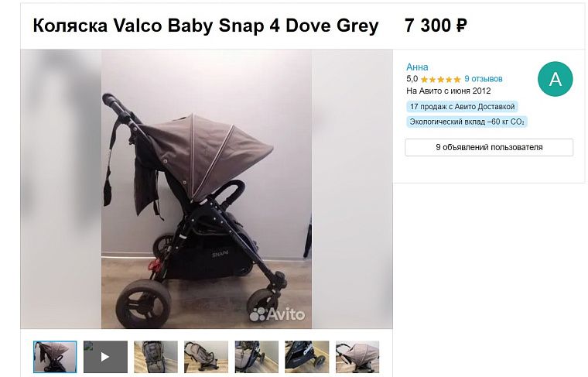Viewport: 588px width, 377px height.
Task: Click the Avito watermark logo on photo
Action: pos(277,314)
